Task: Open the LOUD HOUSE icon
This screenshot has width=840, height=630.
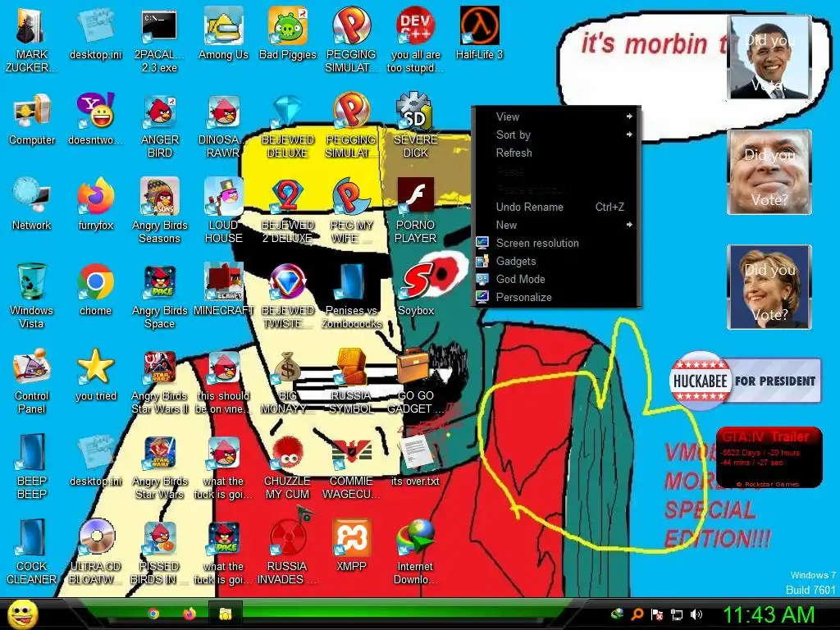Action: coord(223,210)
